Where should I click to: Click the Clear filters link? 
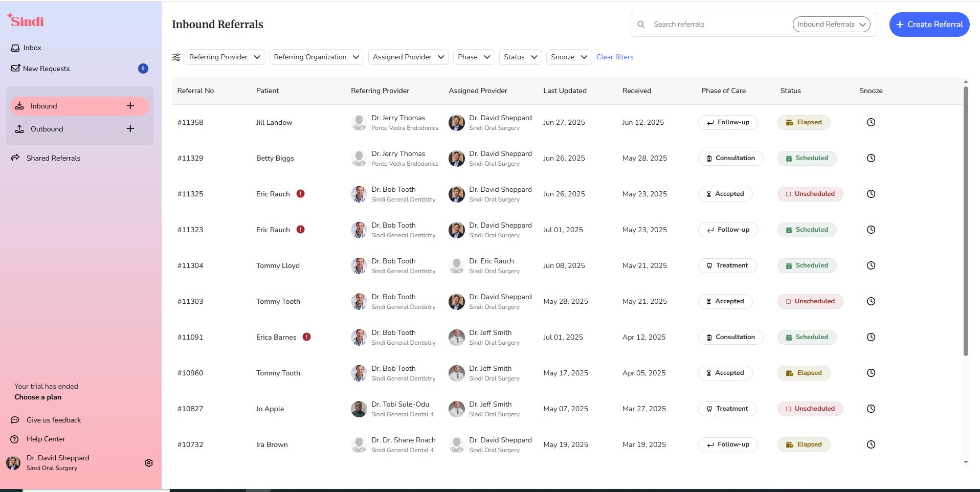(614, 57)
